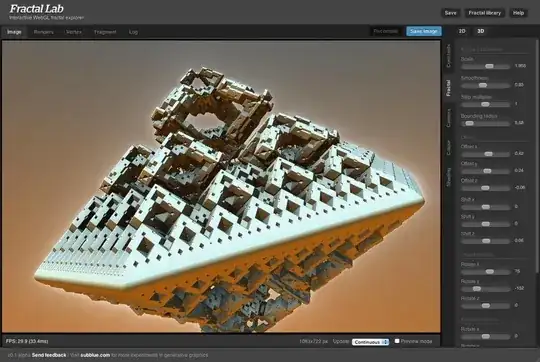Image resolution: width=540 pixels, height=362 pixels.
Task: Adjust the Offset y slider
Action: (486, 171)
